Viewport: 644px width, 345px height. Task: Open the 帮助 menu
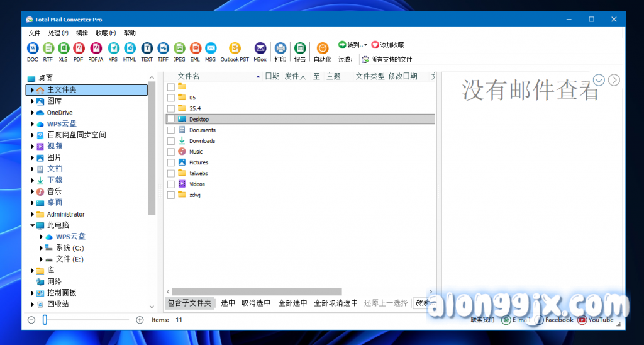130,33
